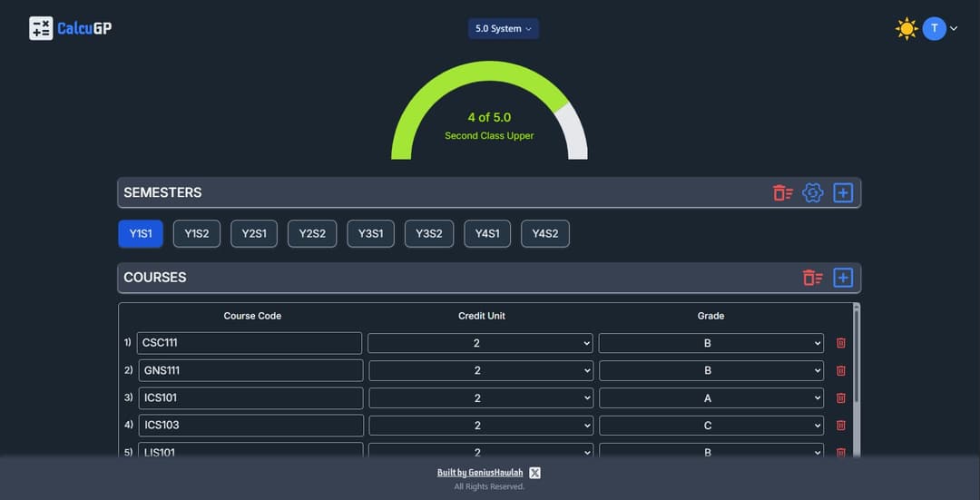980x500 pixels.
Task: Expand the Grade dropdown for CSC111
Action: (x=710, y=343)
